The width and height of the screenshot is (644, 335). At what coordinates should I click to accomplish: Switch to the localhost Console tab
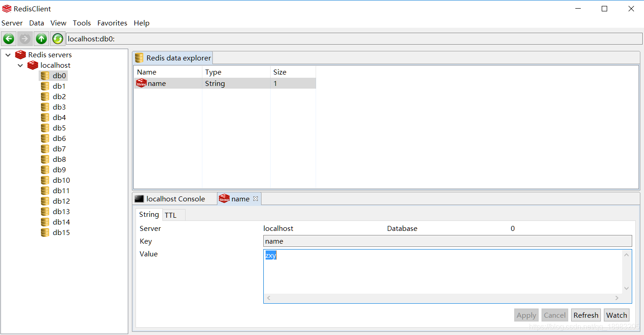(175, 199)
